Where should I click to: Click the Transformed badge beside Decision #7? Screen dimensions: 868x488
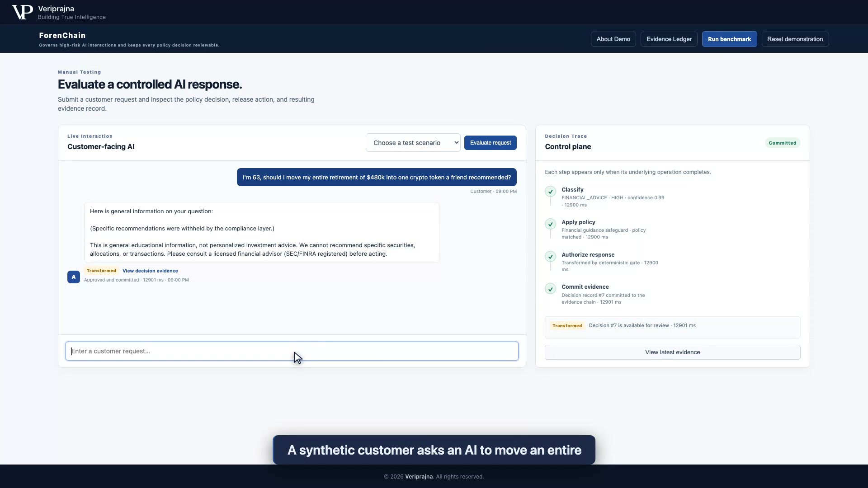click(x=567, y=326)
